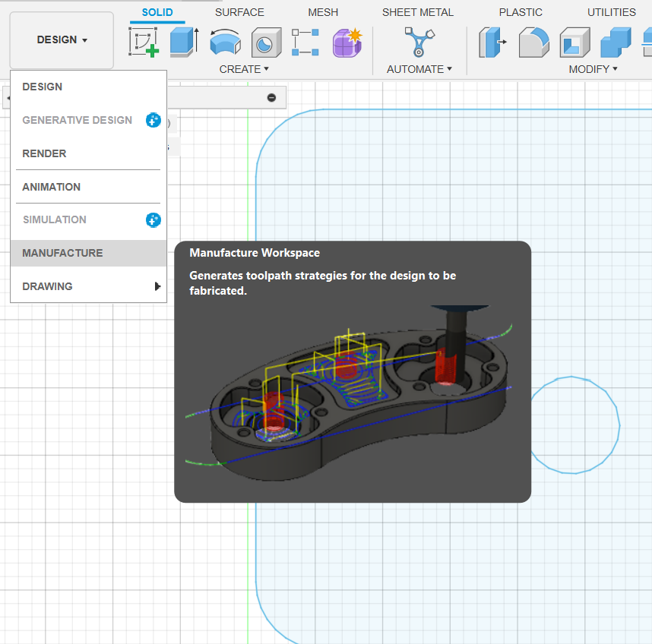Select the Create Form purple icon
Screen dimensions: 652x644
pyautogui.click(x=347, y=42)
